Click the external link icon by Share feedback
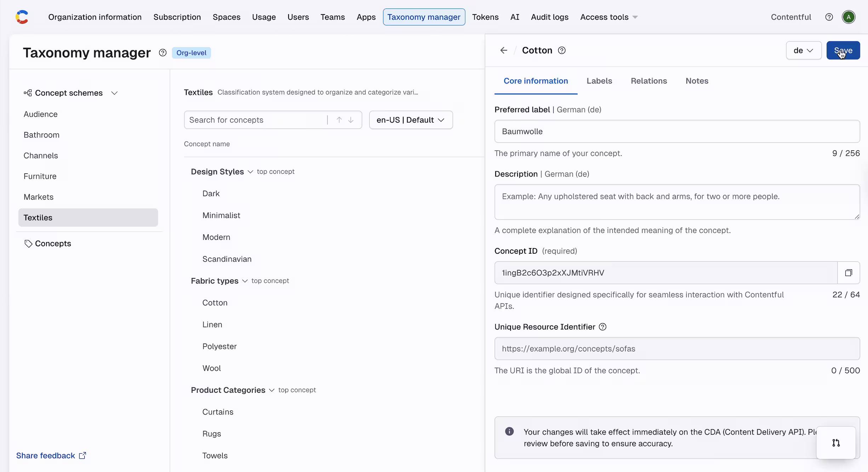The height and width of the screenshot is (472, 868). pyautogui.click(x=82, y=456)
